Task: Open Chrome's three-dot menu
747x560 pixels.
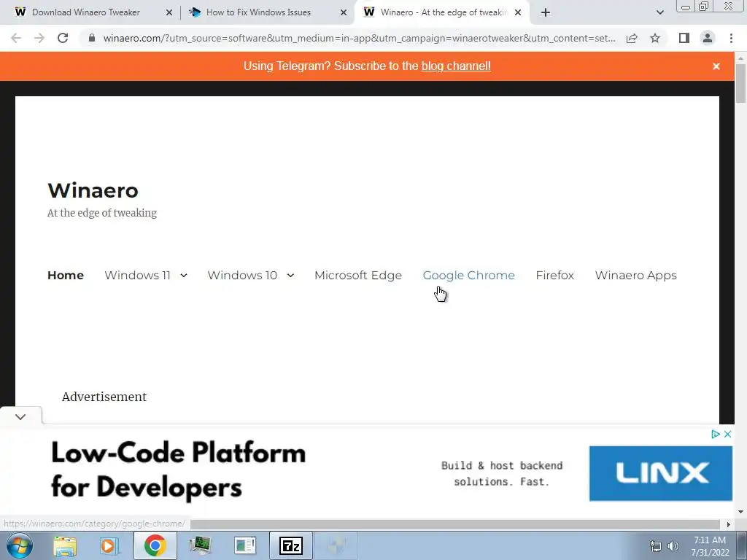Action: pyautogui.click(x=731, y=38)
